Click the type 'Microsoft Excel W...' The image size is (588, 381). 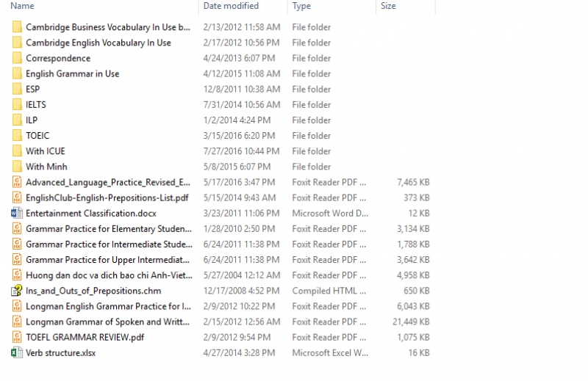pos(330,353)
